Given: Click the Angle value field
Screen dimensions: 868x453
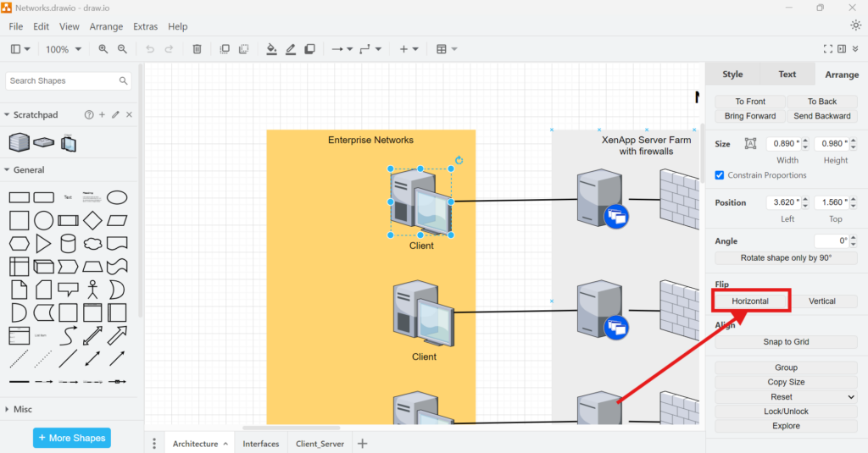Looking at the screenshot, I should pyautogui.click(x=832, y=241).
